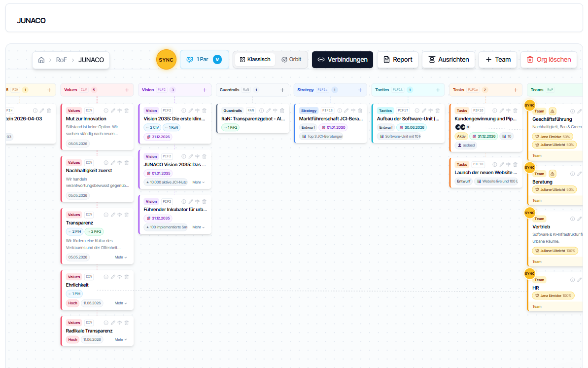Add a new Team
Image resolution: width=588 pixels, height=368 pixels.
point(498,60)
